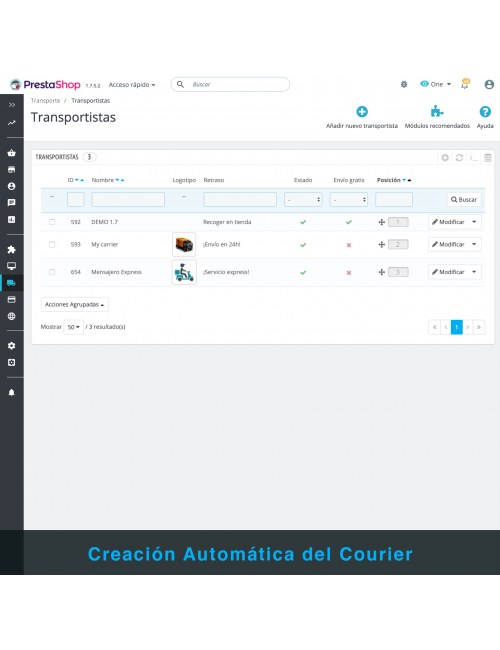Screen dimensions: 500x650
Task: Toggle Estado check for Mensajero Express
Action: (x=303, y=272)
